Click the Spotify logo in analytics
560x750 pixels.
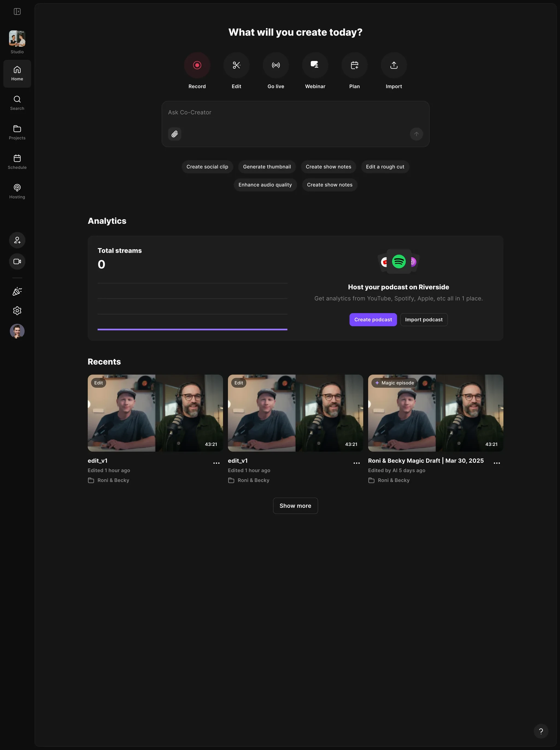[x=399, y=262]
